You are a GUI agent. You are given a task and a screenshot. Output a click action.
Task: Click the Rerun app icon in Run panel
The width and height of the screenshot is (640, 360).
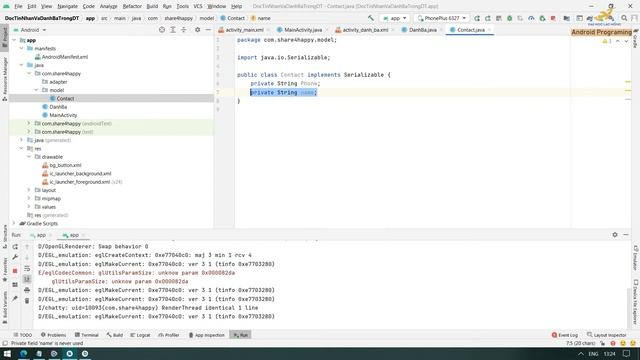pos(15,247)
